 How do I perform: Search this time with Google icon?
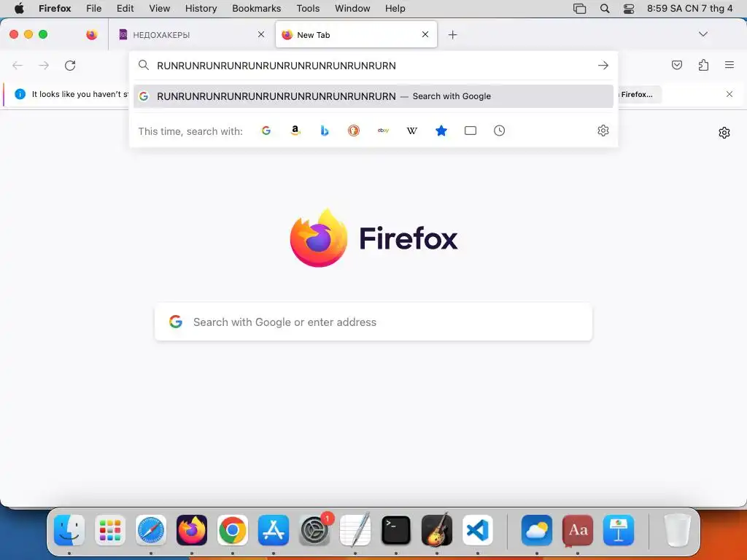point(266,131)
